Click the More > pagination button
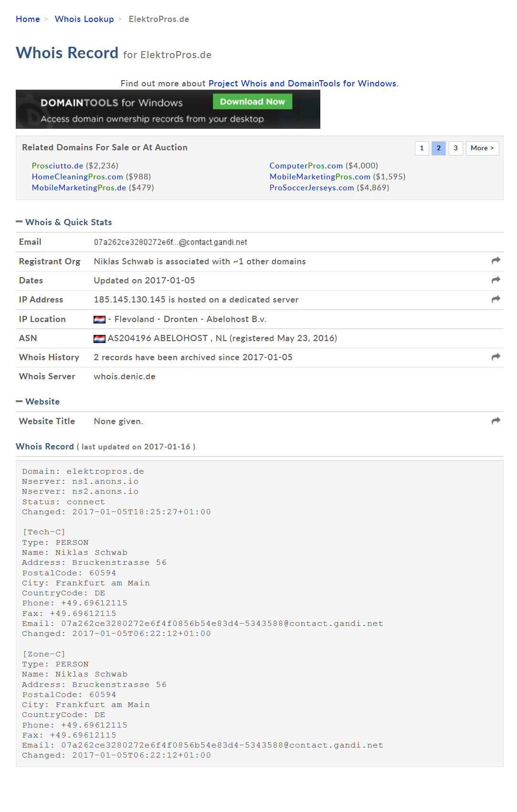The height and width of the screenshot is (812, 517). pyautogui.click(x=482, y=148)
